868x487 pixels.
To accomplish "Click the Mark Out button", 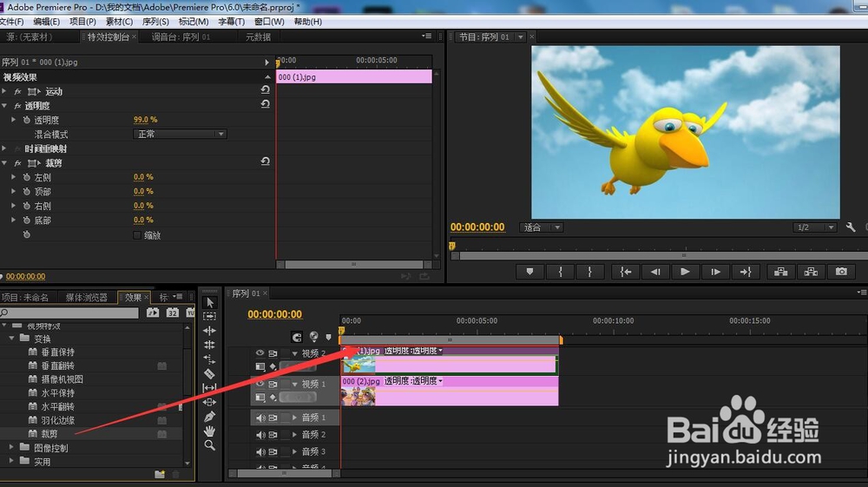I will click(589, 272).
